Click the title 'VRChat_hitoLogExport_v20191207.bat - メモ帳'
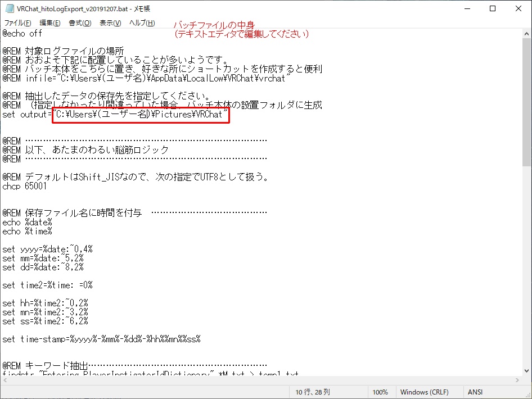532x399 pixels. (83, 9)
